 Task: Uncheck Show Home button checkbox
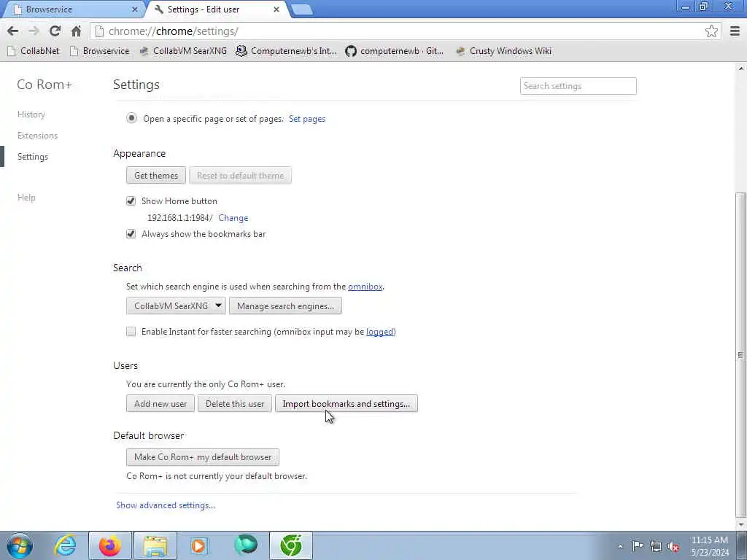point(131,201)
